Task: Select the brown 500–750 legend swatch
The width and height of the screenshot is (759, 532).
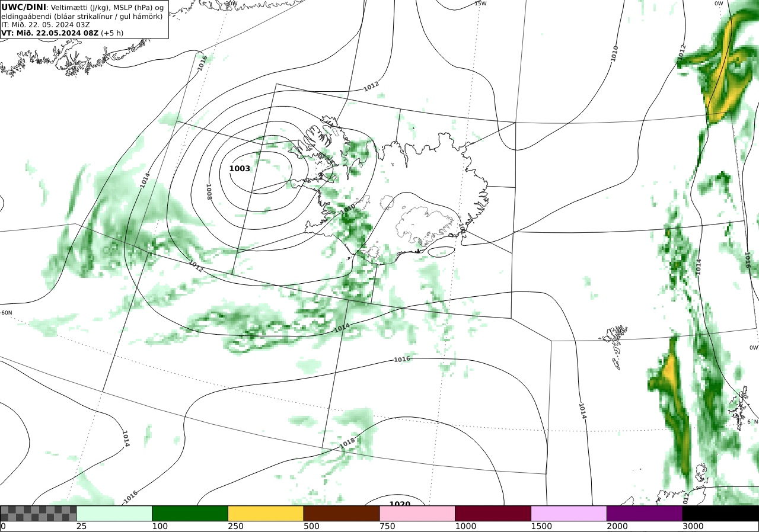Action: click(x=341, y=513)
